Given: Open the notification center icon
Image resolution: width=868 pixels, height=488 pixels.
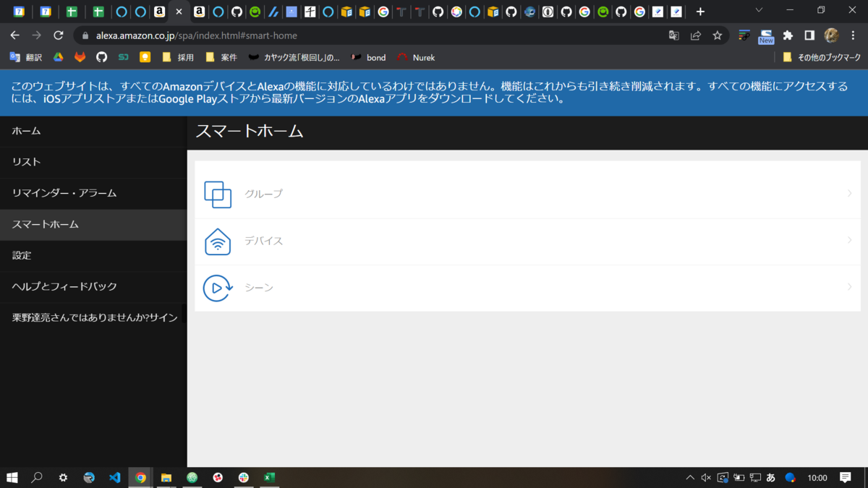Looking at the screenshot, I should [x=845, y=477].
